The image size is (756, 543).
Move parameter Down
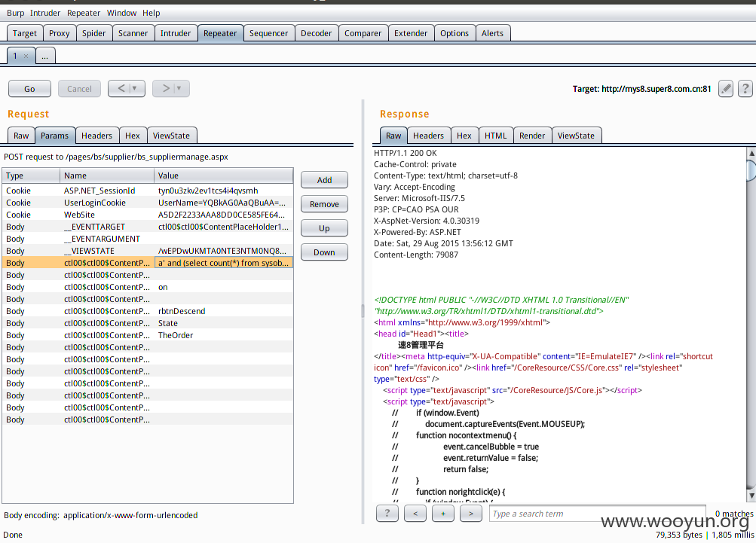[x=324, y=252]
